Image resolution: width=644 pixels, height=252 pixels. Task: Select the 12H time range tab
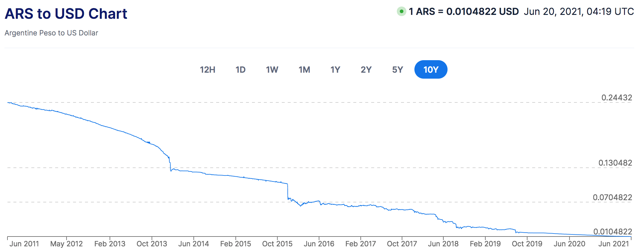tap(208, 70)
